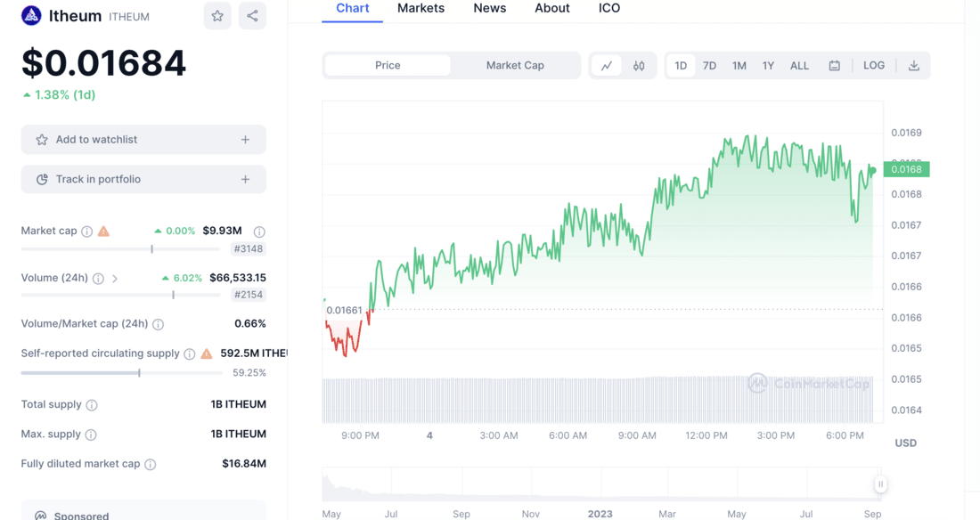Open Total supply info icon

tap(92, 405)
